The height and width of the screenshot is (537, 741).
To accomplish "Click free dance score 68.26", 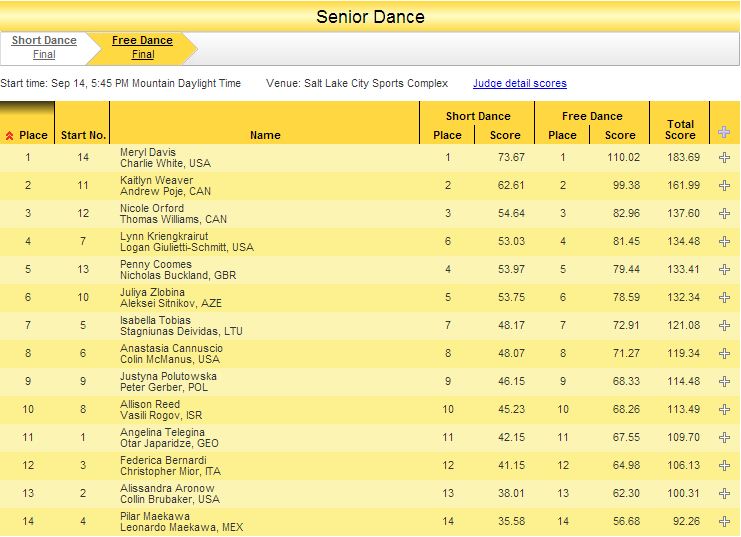I will [626, 409].
